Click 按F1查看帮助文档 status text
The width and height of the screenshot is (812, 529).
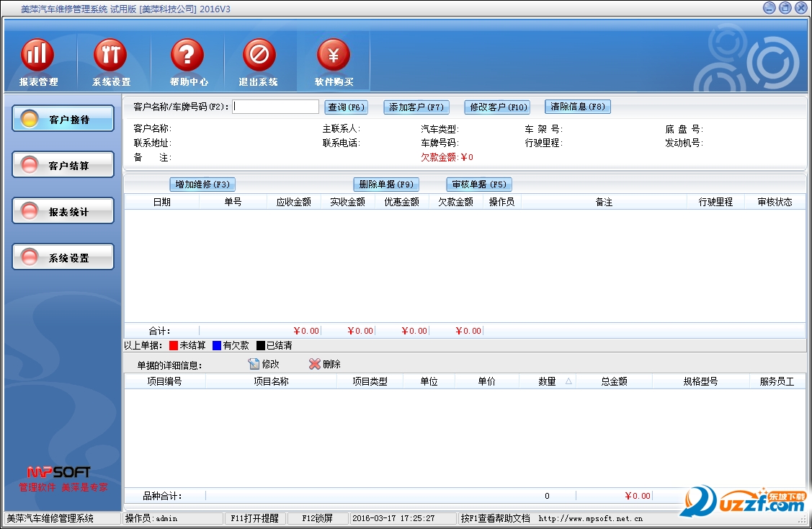coord(496,518)
